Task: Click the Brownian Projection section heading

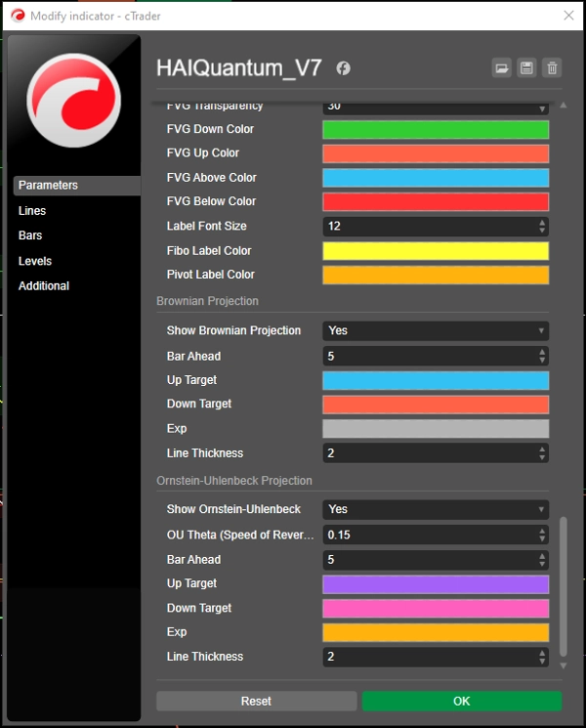Action: coord(207,301)
